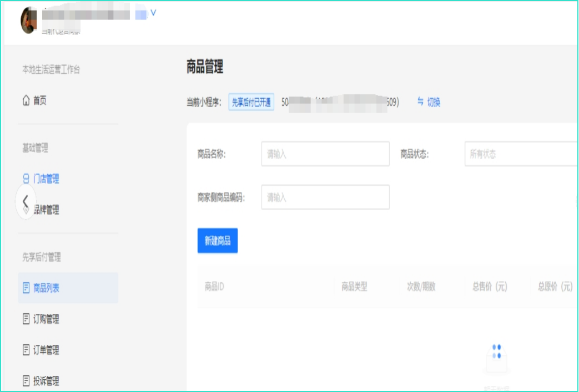Expand the account dropdown arrow at top

pos(153,13)
